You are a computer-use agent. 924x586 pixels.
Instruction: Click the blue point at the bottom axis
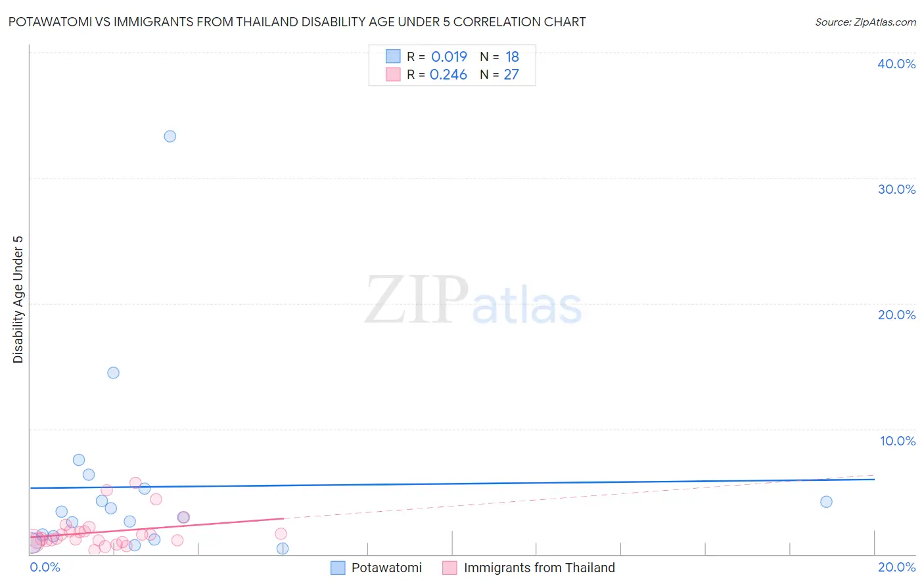click(283, 549)
